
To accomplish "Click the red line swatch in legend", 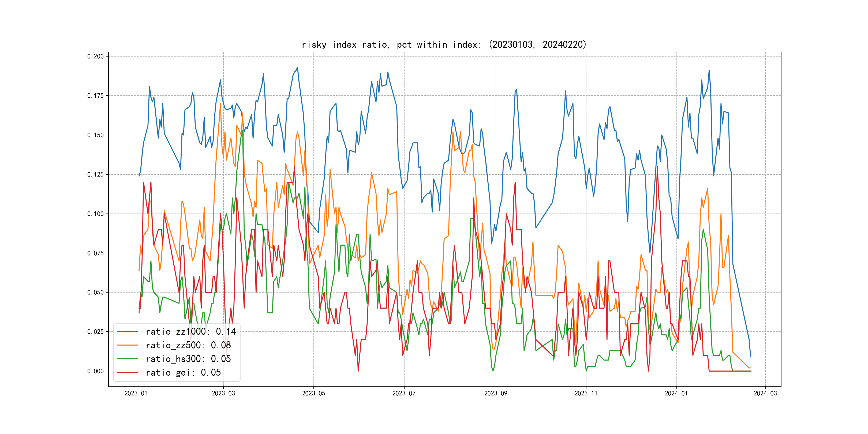I will (127, 373).
